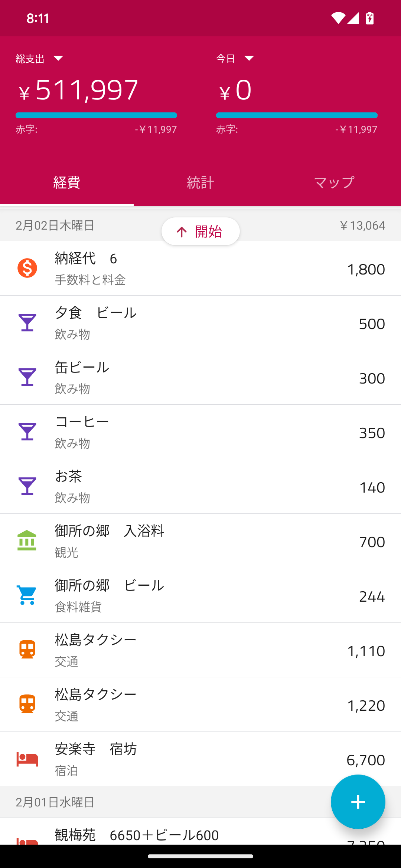Expand the 総支出 dropdown arrow
This screenshot has height=868, width=401.
[58, 58]
